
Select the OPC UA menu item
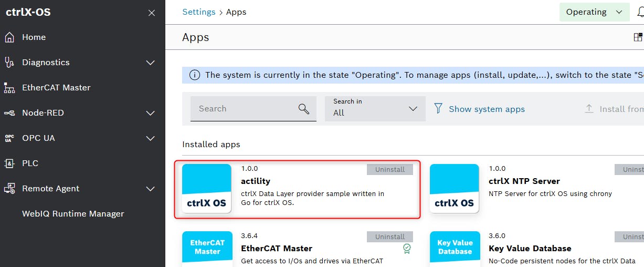point(38,138)
